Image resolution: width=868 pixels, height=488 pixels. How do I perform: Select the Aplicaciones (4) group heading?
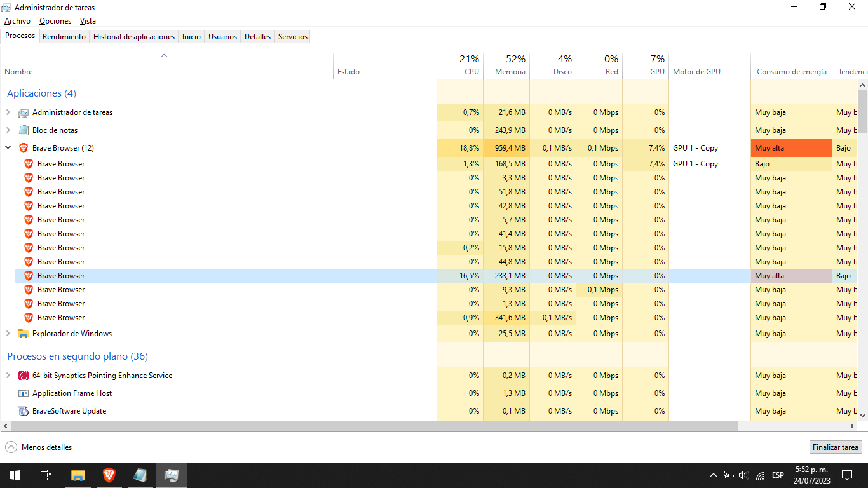click(41, 93)
